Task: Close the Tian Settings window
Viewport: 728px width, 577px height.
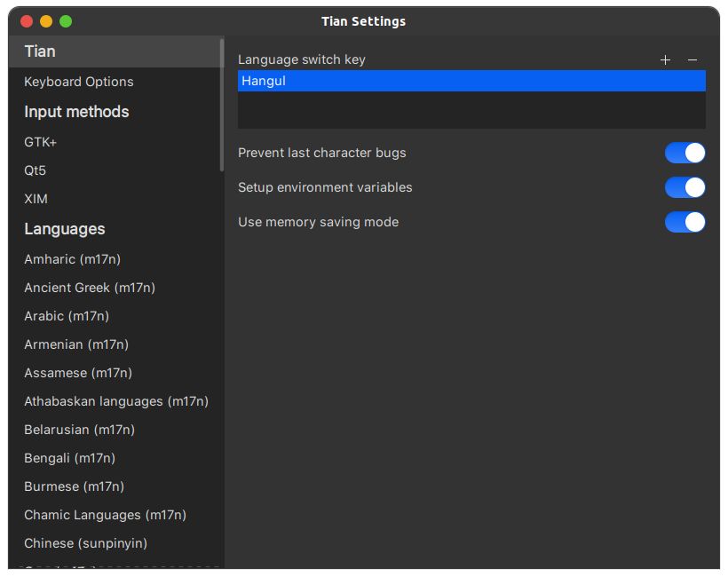Action: point(27,21)
